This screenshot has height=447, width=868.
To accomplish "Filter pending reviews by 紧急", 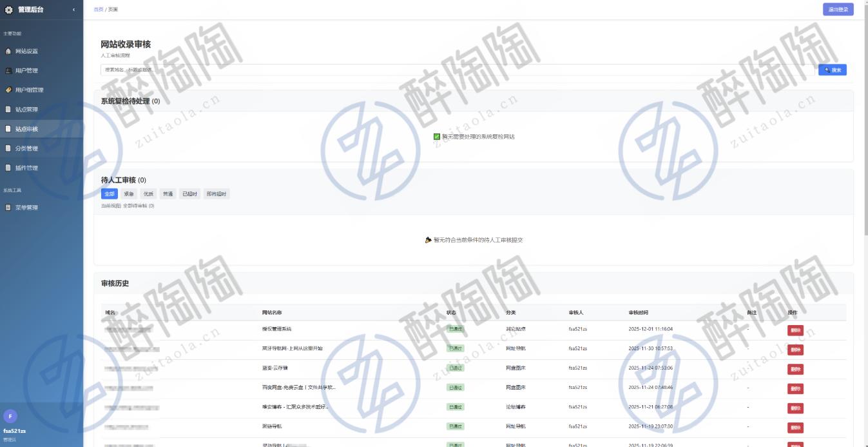I will coord(129,194).
